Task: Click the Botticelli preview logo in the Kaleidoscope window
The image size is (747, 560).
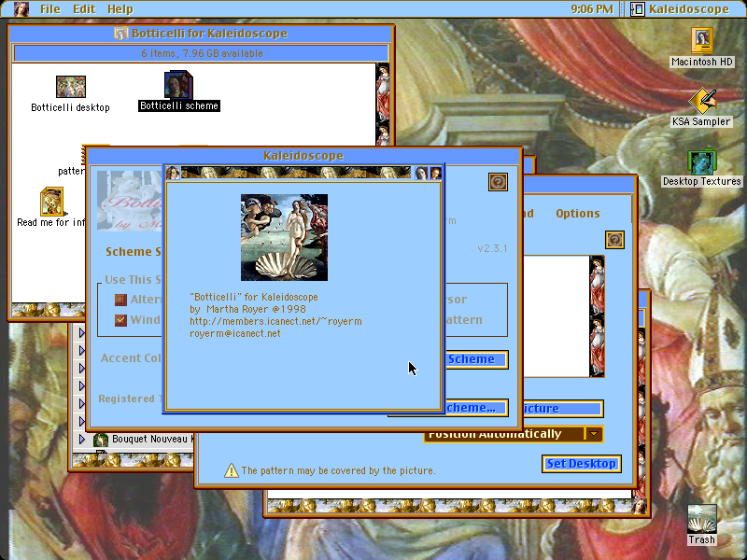Action: (x=129, y=201)
